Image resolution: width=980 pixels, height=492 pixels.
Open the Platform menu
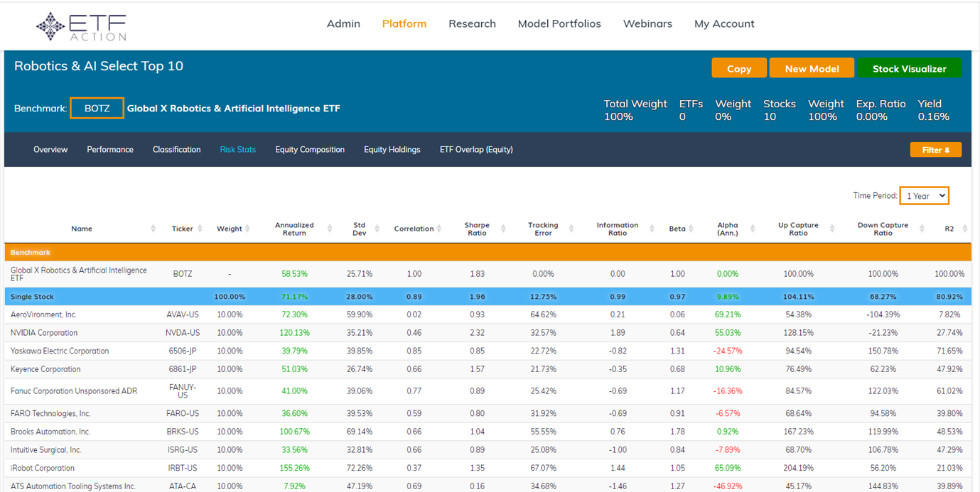(x=404, y=23)
